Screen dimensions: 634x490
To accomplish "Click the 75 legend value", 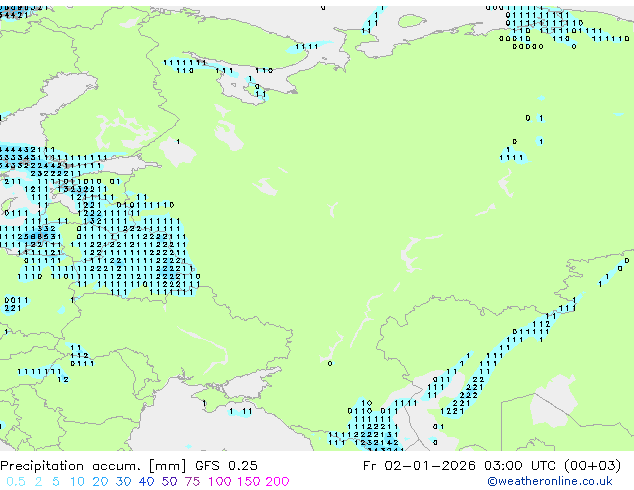I will coord(192,482).
